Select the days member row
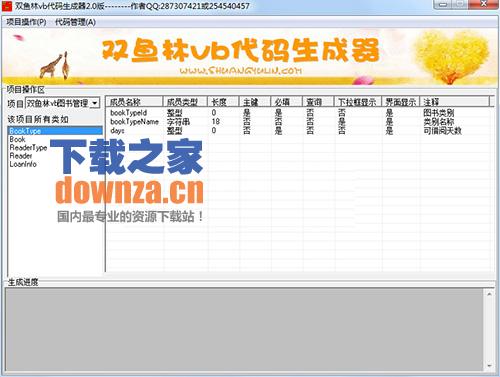 coord(298,131)
